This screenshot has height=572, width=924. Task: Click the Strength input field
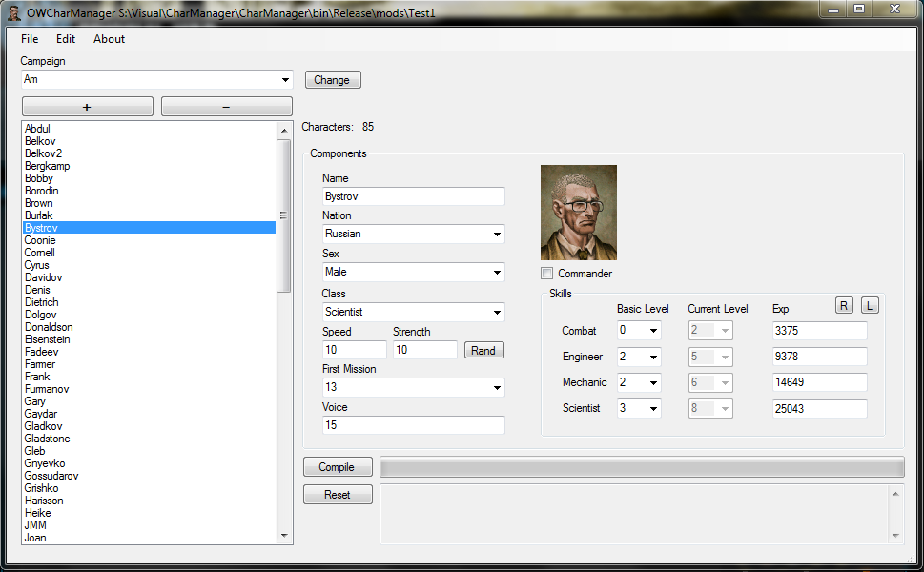click(x=425, y=350)
